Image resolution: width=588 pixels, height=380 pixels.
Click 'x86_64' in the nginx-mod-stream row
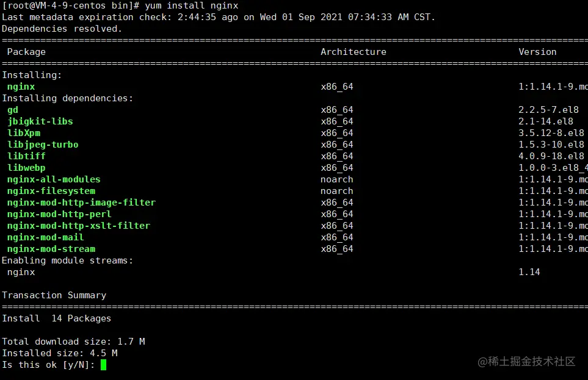337,249
